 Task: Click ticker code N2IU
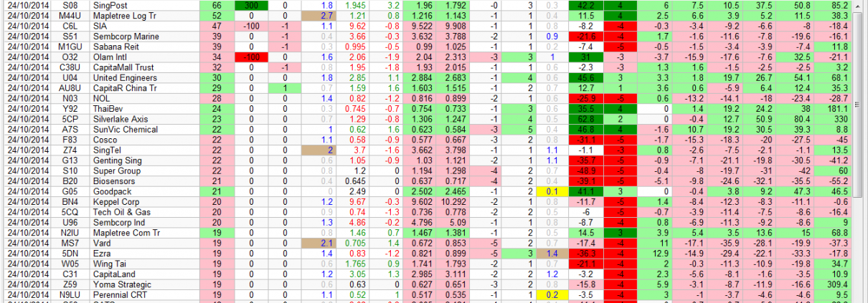(70, 233)
